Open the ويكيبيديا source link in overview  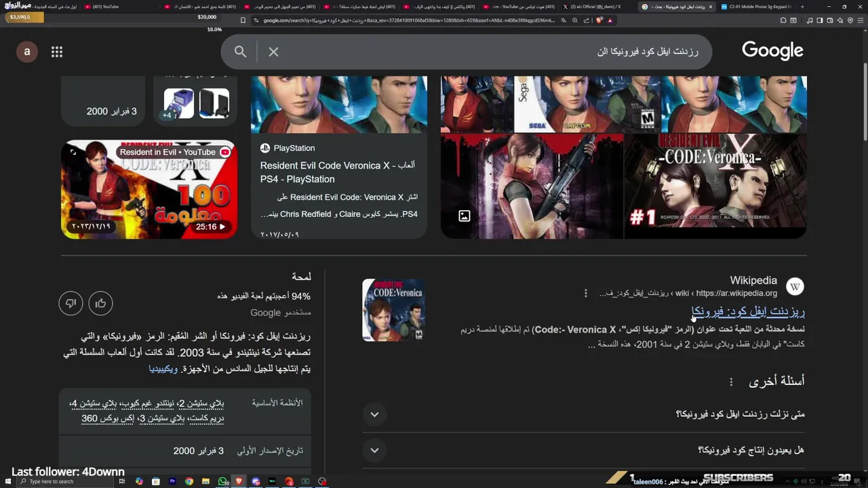click(x=163, y=369)
